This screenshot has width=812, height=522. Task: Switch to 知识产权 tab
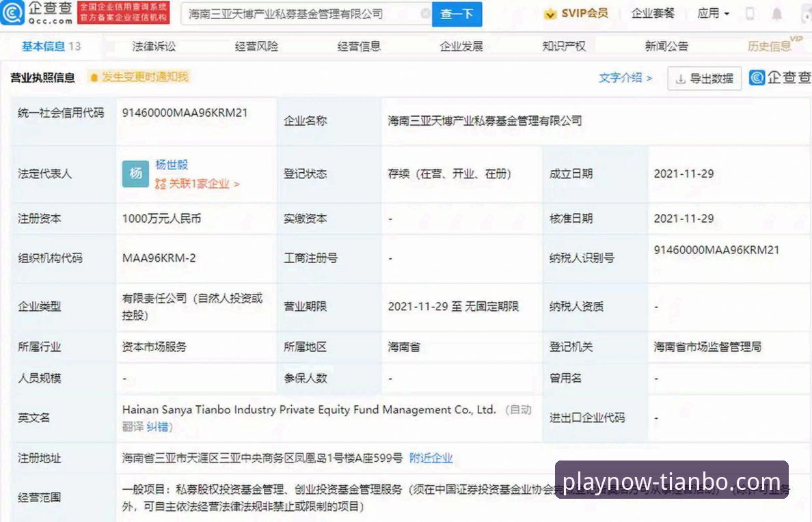(564, 46)
